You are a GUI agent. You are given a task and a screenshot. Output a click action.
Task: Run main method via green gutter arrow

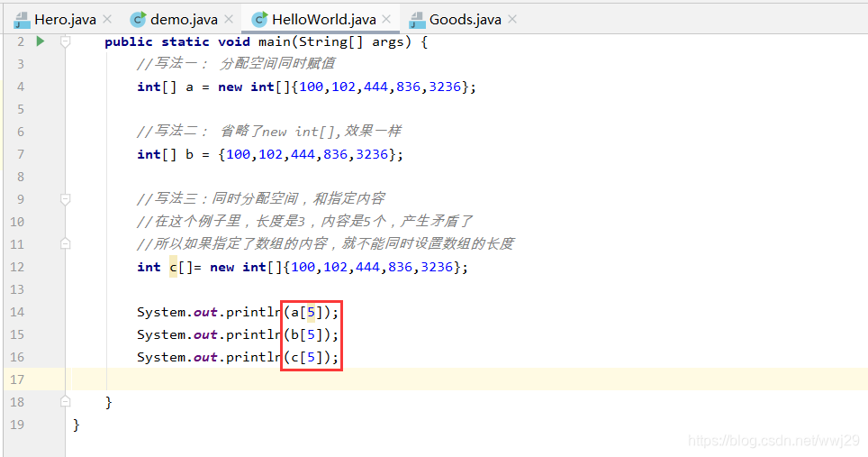pyautogui.click(x=40, y=41)
